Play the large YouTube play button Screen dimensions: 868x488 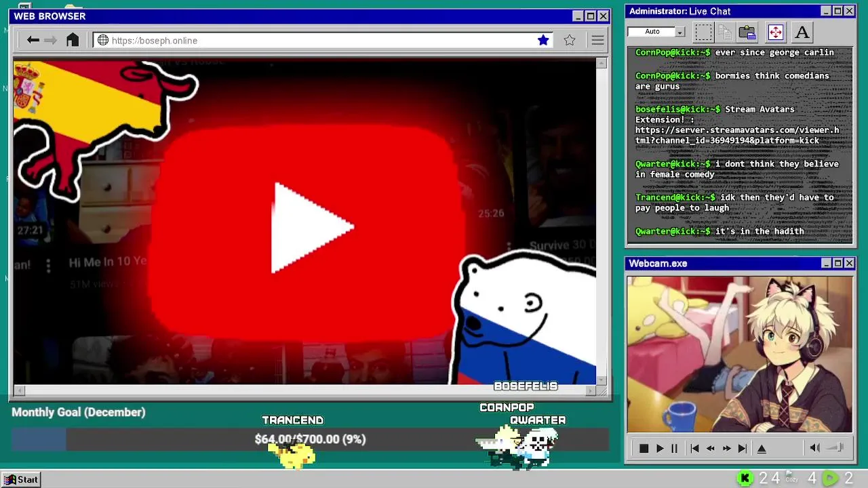[313, 228]
